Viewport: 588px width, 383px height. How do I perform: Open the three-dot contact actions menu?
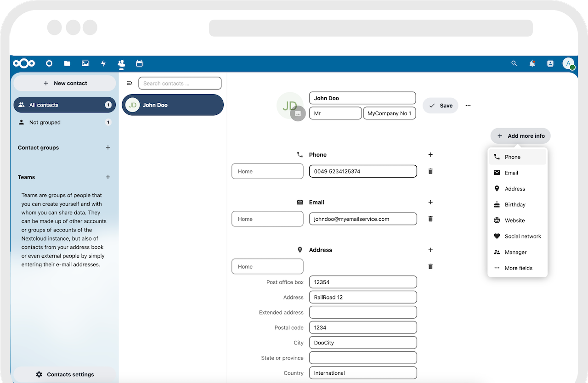click(x=468, y=106)
